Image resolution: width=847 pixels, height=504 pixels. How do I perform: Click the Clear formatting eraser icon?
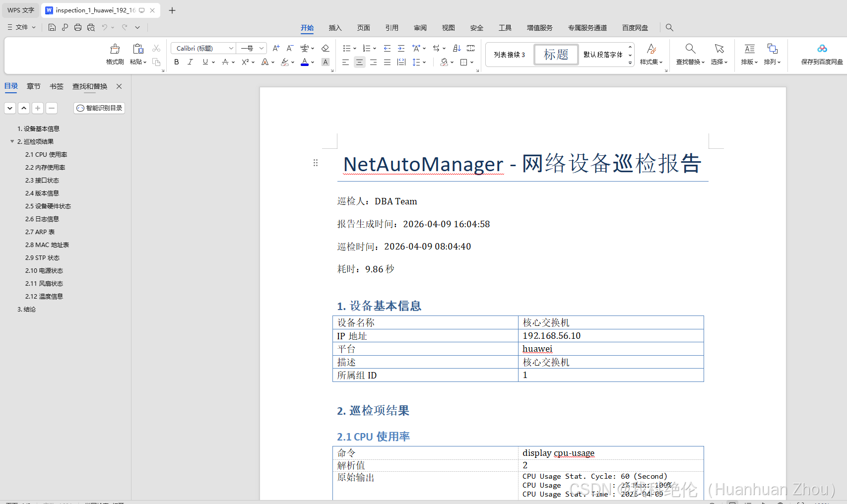point(326,48)
